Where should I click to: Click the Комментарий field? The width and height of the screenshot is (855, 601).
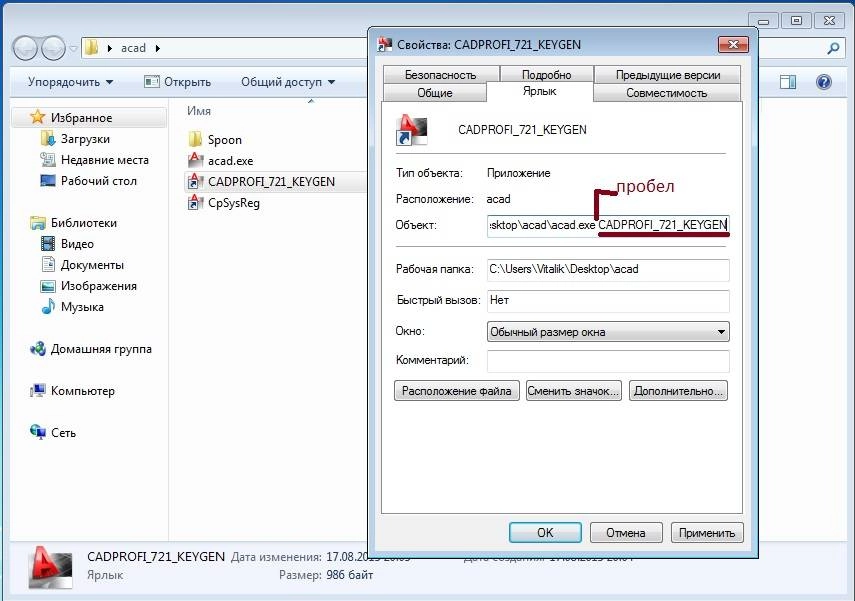click(608, 360)
